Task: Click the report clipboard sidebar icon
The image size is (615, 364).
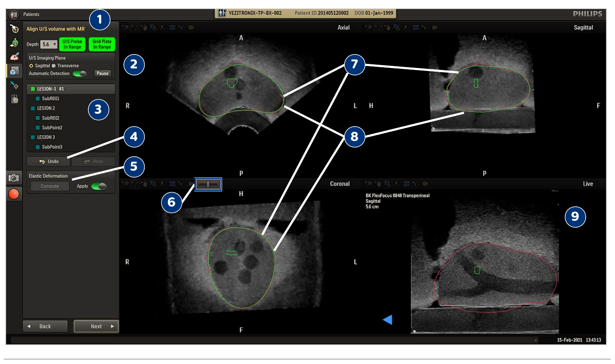Action: [14, 99]
